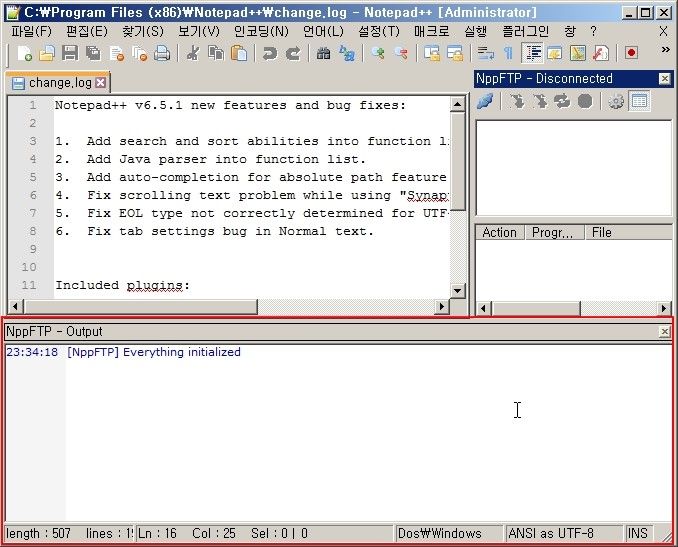Toggle the NppFTP messages window button
Screen dimensions: 678x547
(639, 102)
